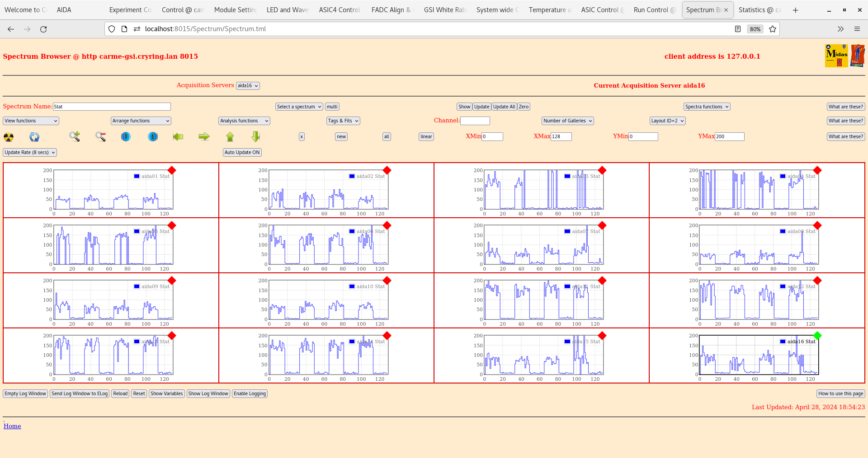Screen dimensions: 868x458
Task: Click the Spectrum Name input field
Action: 112,107
